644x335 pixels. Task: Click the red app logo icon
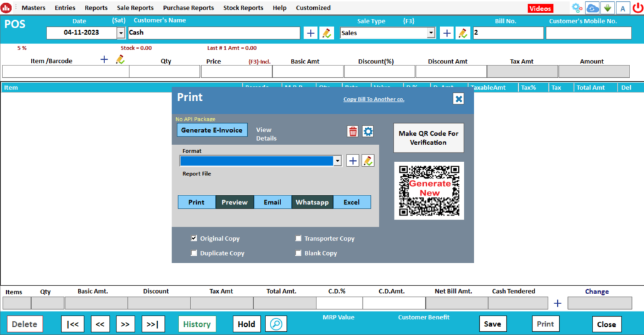pos(6,8)
